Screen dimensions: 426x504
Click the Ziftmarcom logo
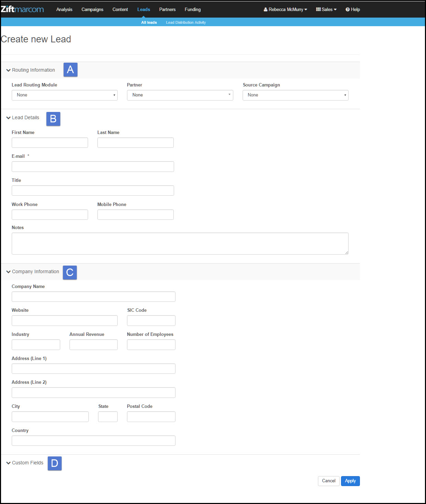point(22,9)
